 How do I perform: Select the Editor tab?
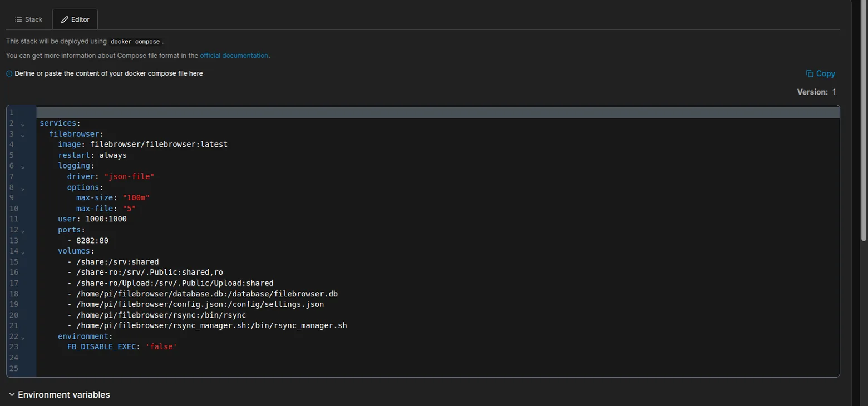pyautogui.click(x=75, y=19)
